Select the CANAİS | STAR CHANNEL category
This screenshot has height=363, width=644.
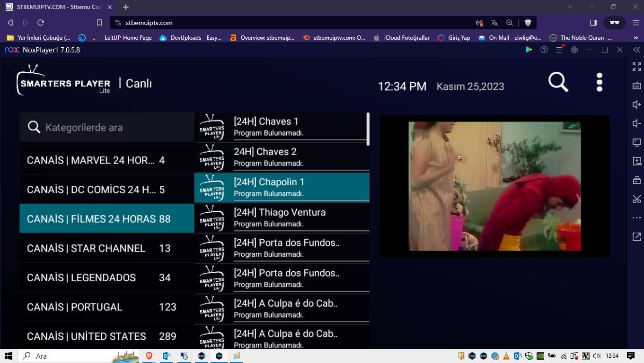point(107,248)
